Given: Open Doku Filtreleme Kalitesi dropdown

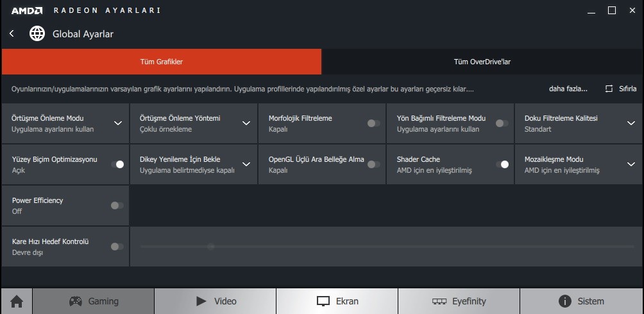Looking at the screenshot, I should pyautogui.click(x=631, y=123).
